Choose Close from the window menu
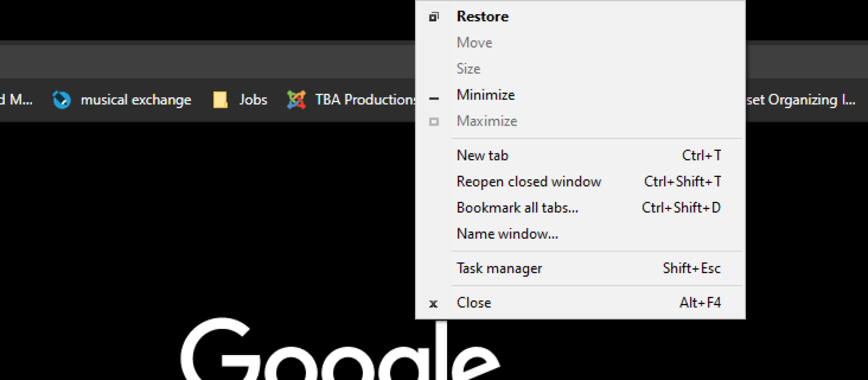Viewport: 868px width, 380px height. [x=580, y=303]
